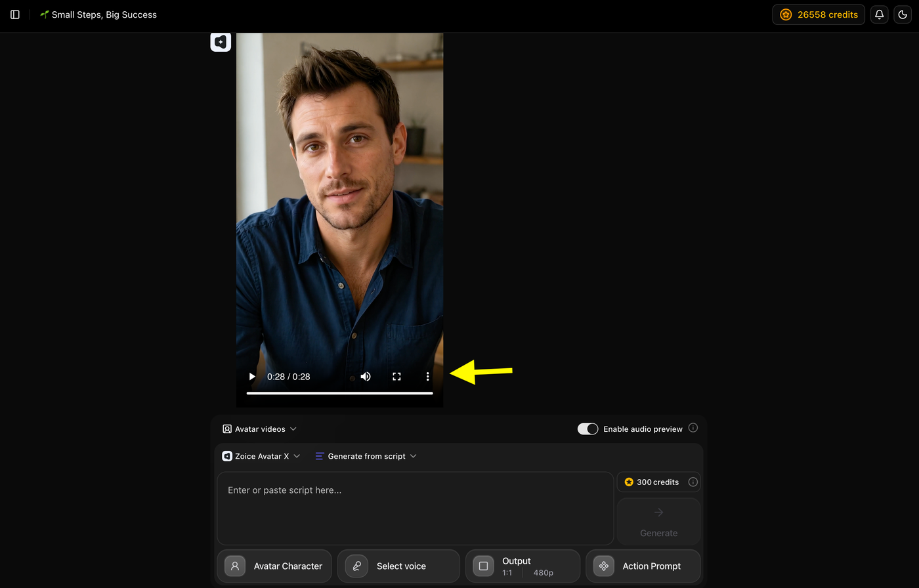This screenshot has width=919, height=588.
Task: Open the video three-dot options menu
Action: click(427, 377)
